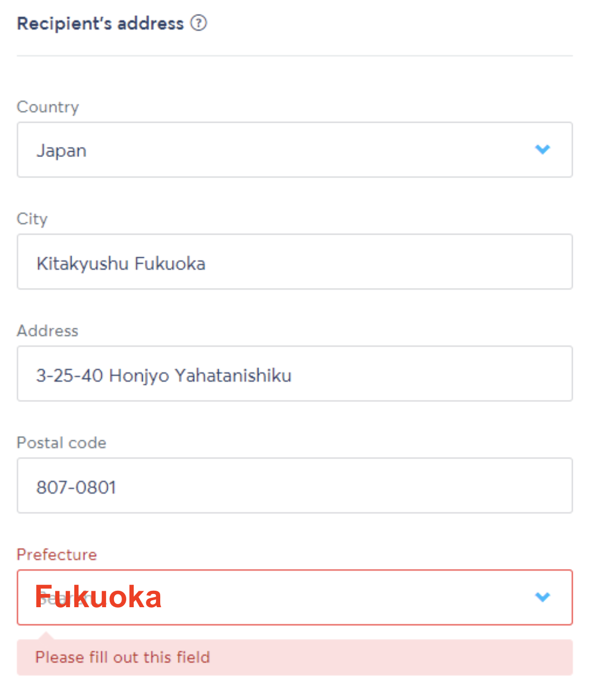Image resolution: width=590 pixels, height=700 pixels.
Task: Click the 'Please fill out this field' message
Action: [123, 658]
